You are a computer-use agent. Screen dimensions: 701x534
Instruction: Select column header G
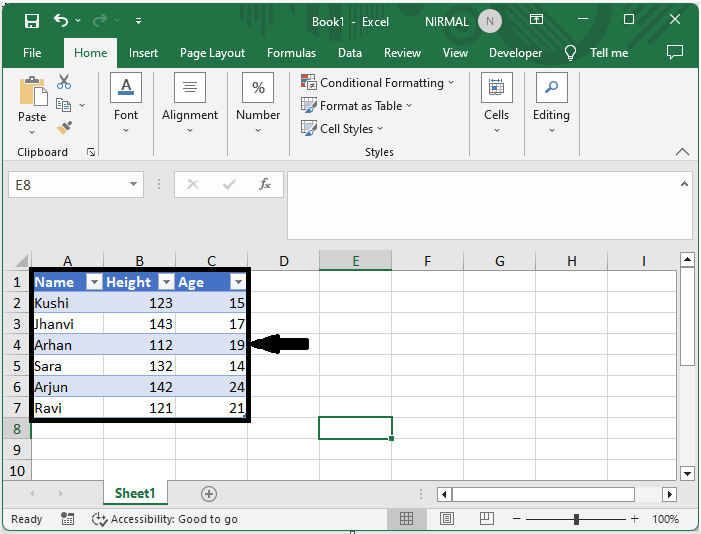(499, 261)
